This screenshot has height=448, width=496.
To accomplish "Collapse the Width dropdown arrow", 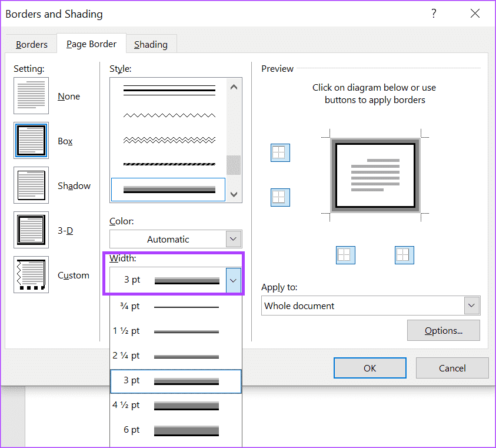I will click(234, 280).
